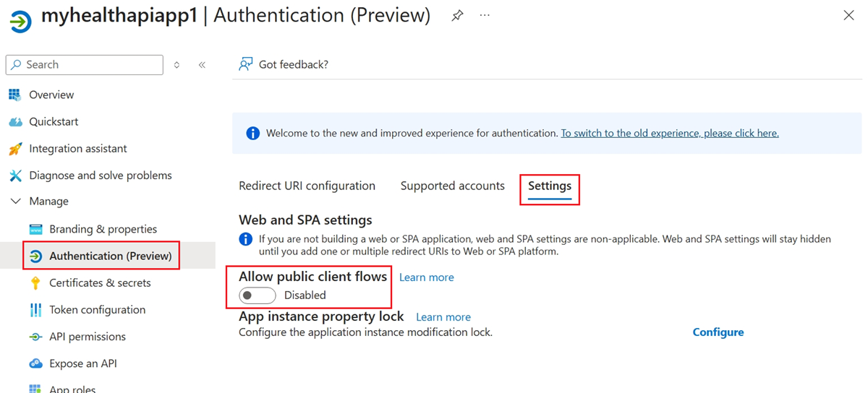The width and height of the screenshot is (868, 393).
Task: Open API permissions page
Action: point(87,336)
